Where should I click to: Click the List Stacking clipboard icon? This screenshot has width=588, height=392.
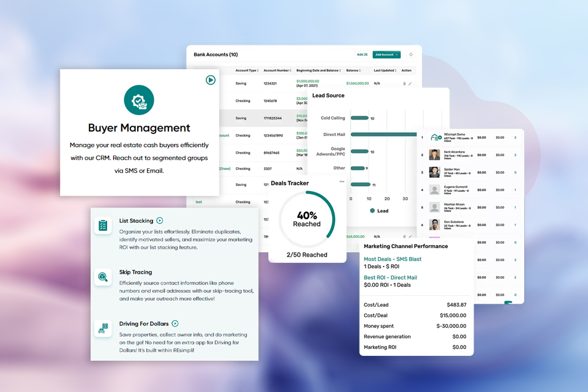tap(103, 225)
